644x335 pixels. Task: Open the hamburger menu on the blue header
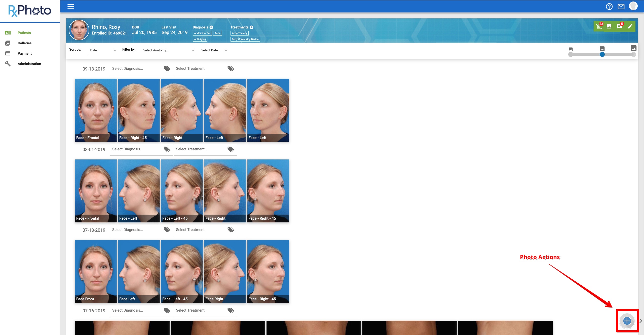tap(71, 6)
